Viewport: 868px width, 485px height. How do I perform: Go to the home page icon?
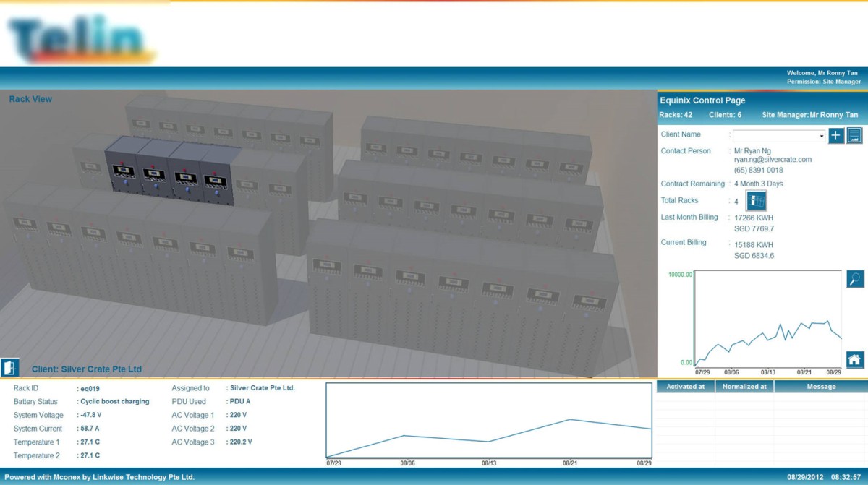855,359
